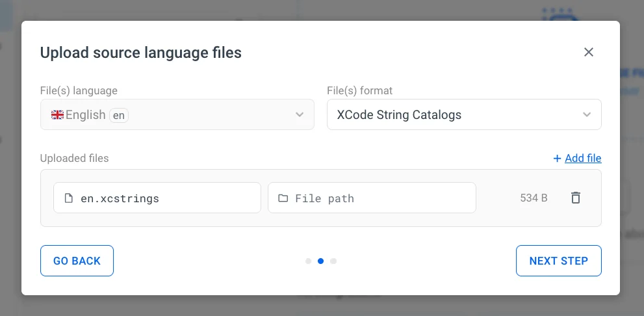The image size is (644, 316).
Task: Open the XCode String Catalogs format selector
Action: click(x=455, y=114)
